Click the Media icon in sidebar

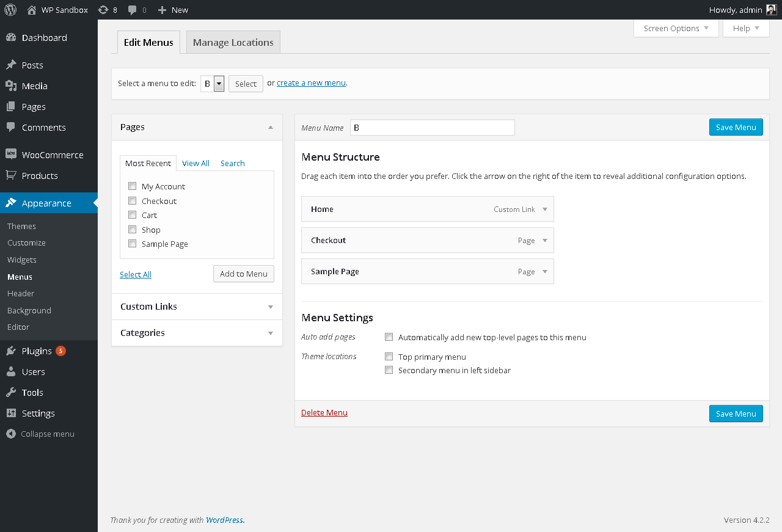point(11,86)
